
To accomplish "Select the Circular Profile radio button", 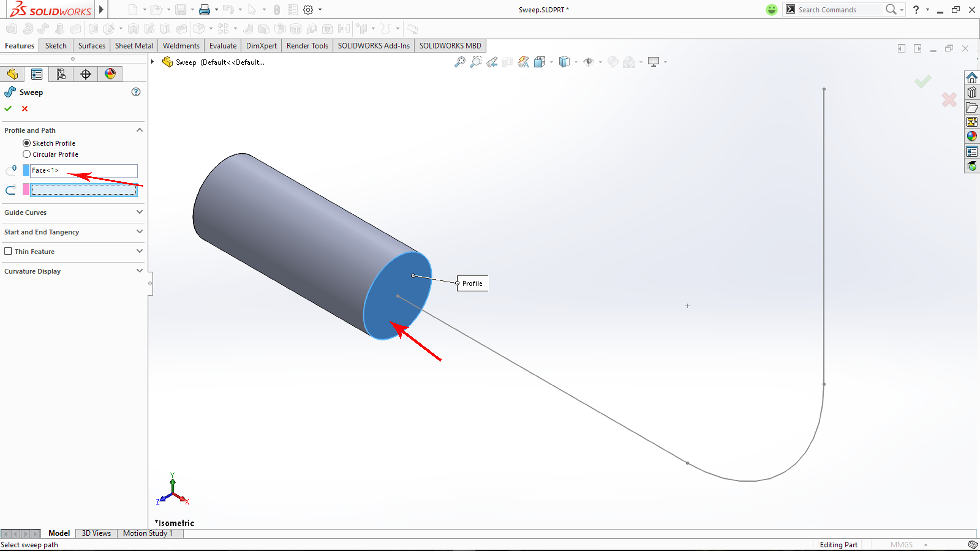I will (x=27, y=154).
